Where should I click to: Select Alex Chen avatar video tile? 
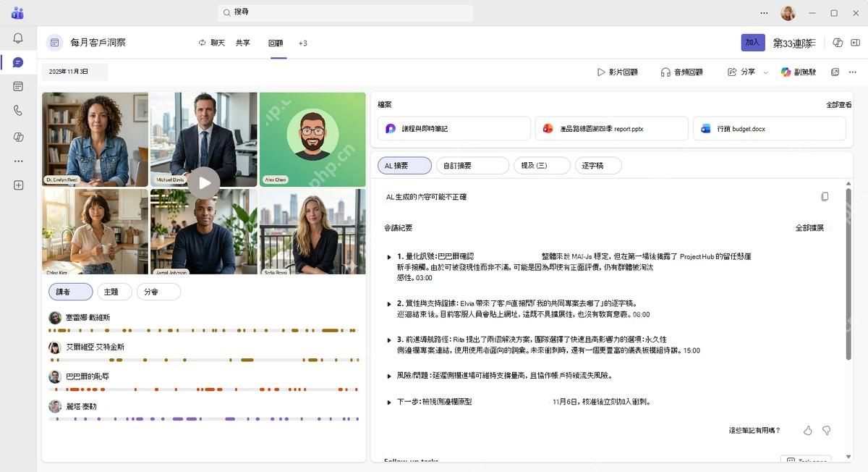coord(312,140)
